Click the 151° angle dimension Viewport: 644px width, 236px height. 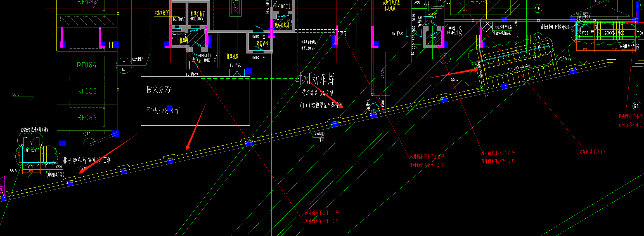point(86,134)
